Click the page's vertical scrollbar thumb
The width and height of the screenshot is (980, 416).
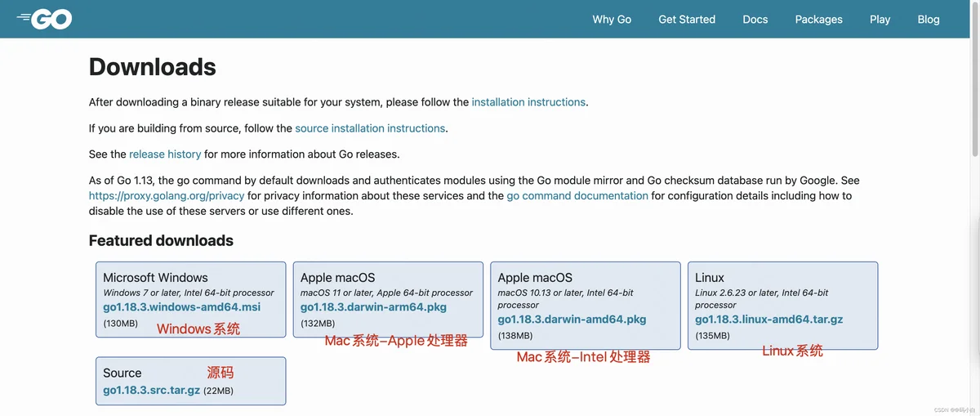click(x=974, y=79)
